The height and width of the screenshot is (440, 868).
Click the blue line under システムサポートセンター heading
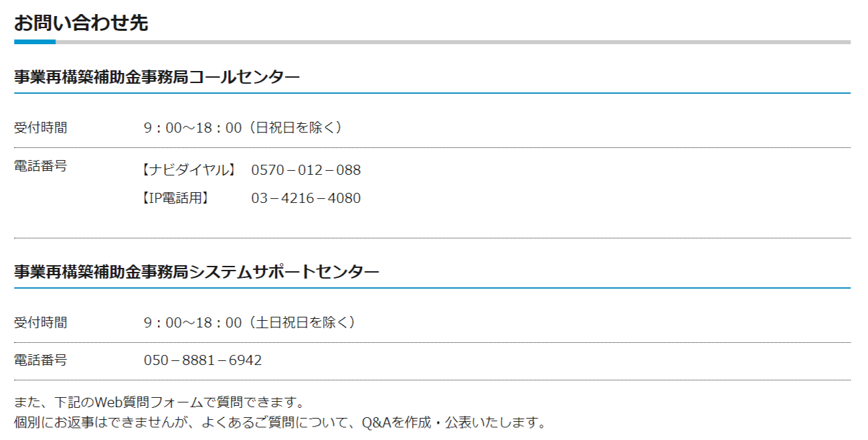pos(432,288)
